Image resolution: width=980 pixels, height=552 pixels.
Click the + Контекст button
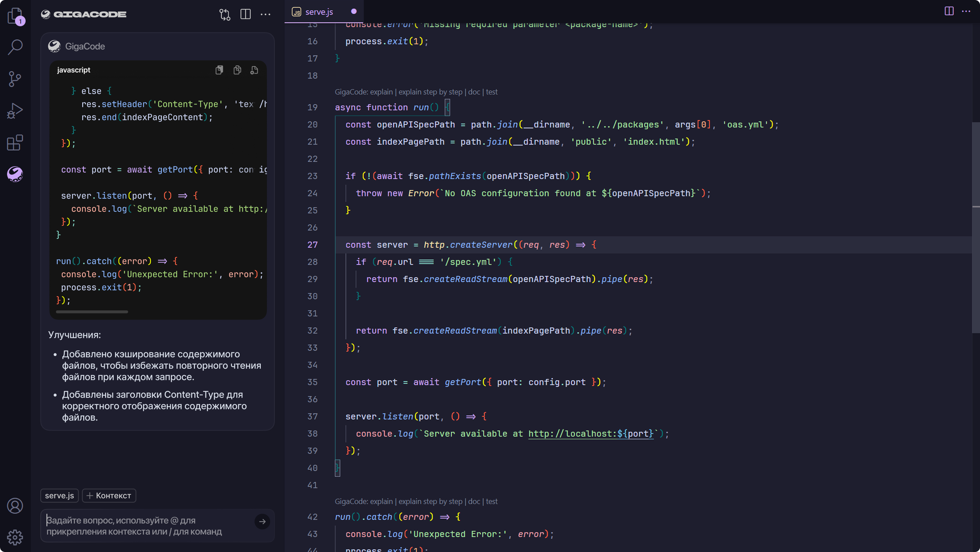coord(109,495)
